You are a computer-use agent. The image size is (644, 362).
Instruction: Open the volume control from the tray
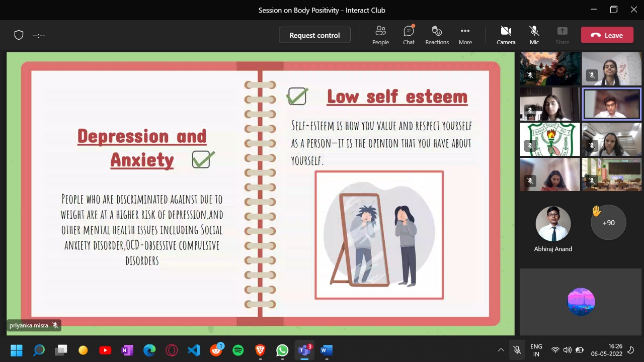click(x=568, y=349)
